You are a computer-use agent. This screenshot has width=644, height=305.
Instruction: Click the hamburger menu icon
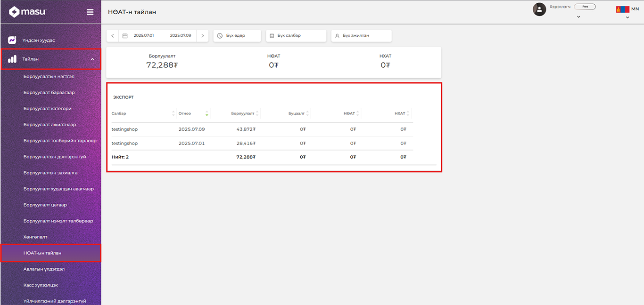tap(90, 12)
